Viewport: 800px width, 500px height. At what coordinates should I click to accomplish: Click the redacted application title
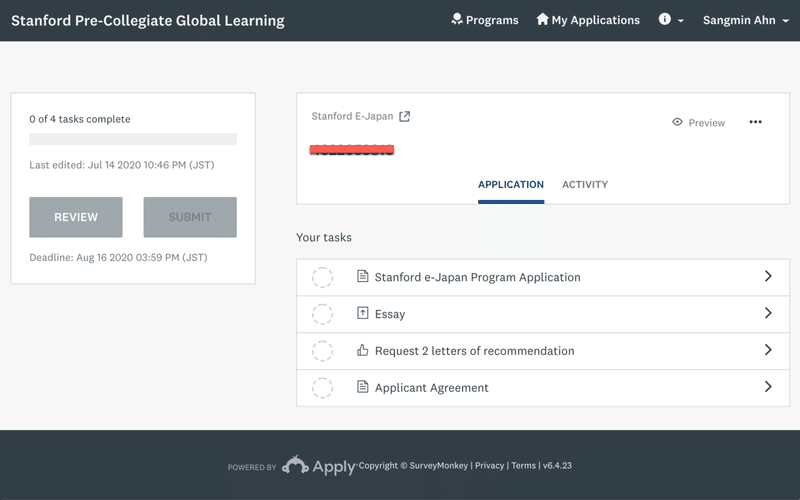click(x=352, y=149)
